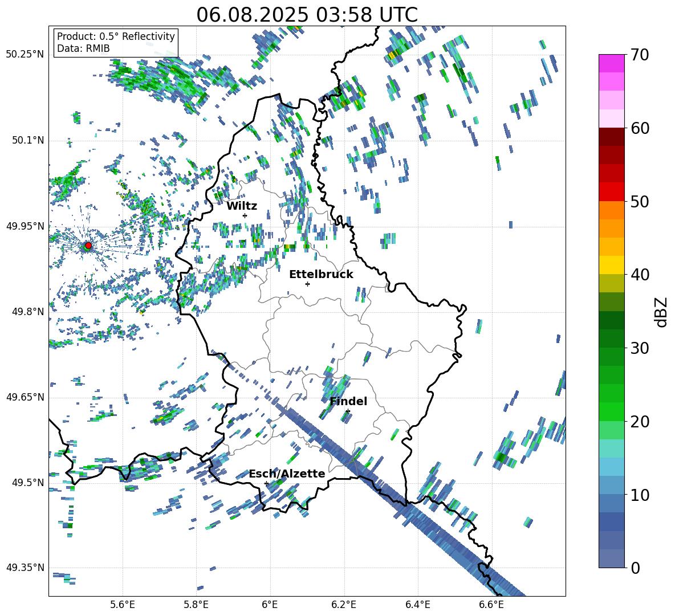Viewport: 675px width, 616px height.
Task: Click the timestamp title 06.08.2025 03:58 UTC
Action: coord(307,15)
